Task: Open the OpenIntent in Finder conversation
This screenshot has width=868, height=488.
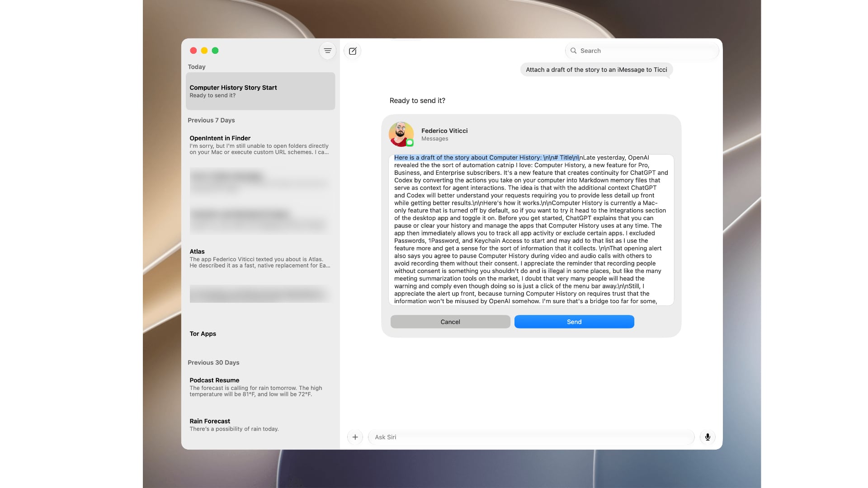Action: tap(260, 145)
